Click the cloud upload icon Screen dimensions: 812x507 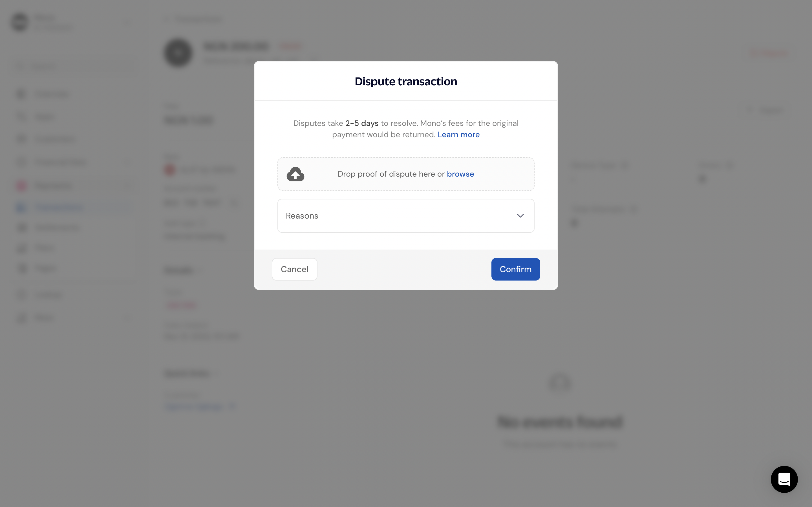tap(295, 174)
